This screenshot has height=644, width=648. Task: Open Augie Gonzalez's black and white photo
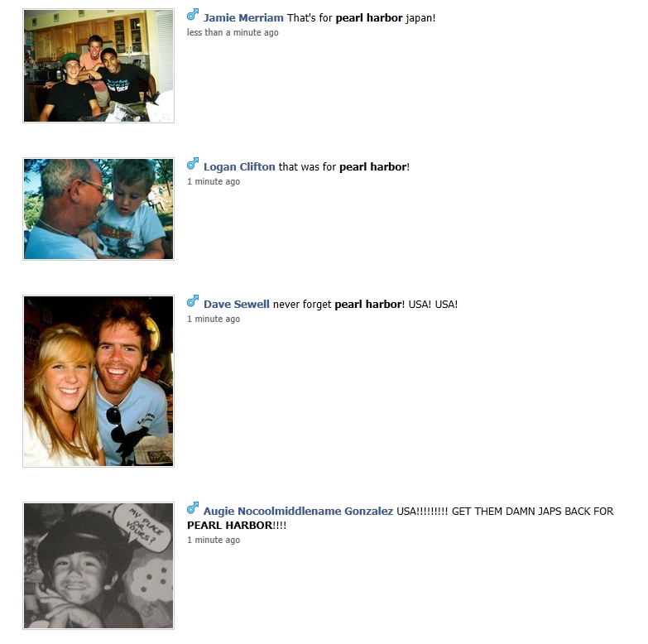98,566
